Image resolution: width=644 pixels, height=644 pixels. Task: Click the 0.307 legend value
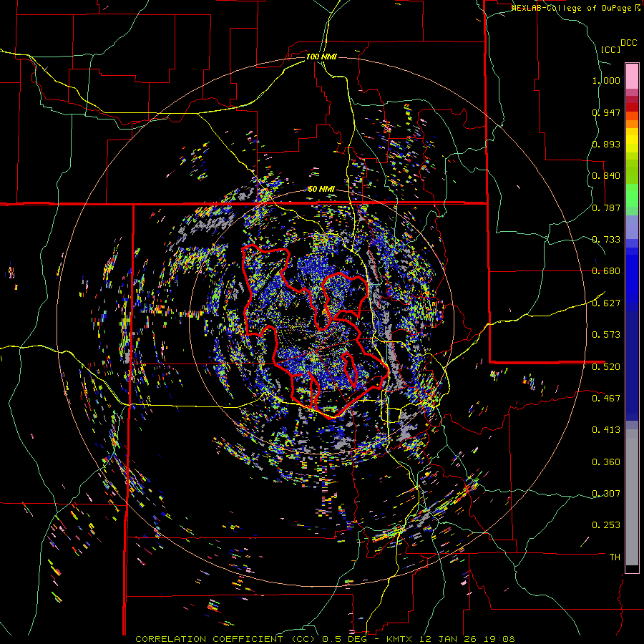click(x=606, y=494)
